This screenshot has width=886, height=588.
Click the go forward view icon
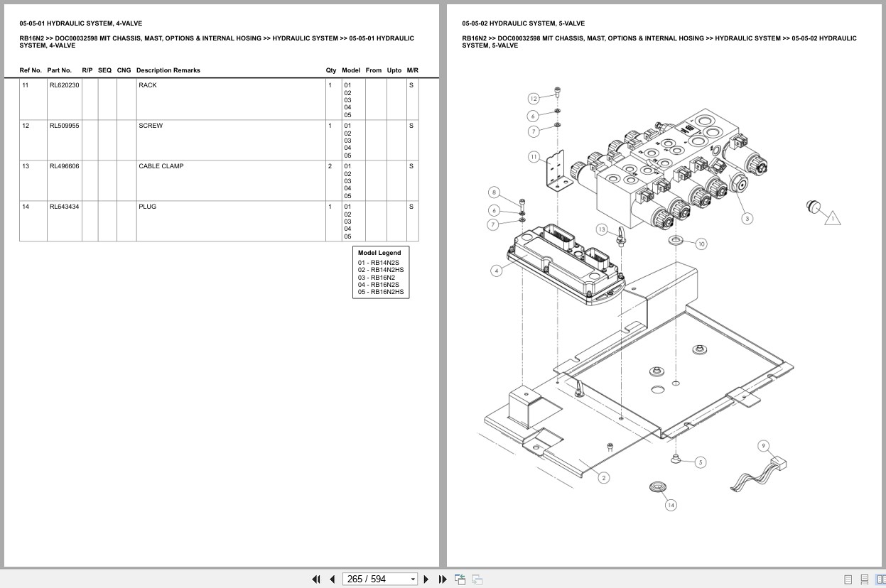477,579
